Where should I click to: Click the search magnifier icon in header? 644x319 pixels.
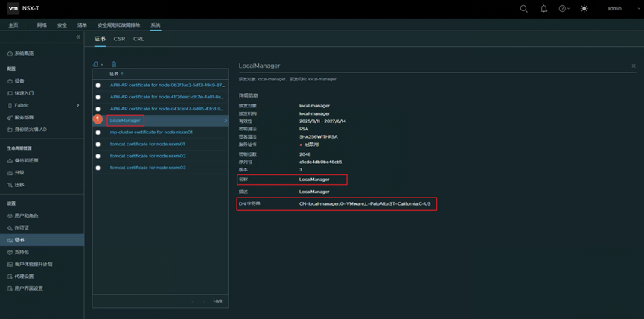523,9
